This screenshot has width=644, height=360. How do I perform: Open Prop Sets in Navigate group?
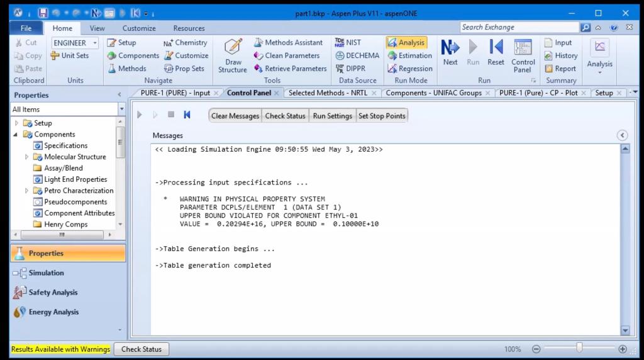[x=184, y=69]
